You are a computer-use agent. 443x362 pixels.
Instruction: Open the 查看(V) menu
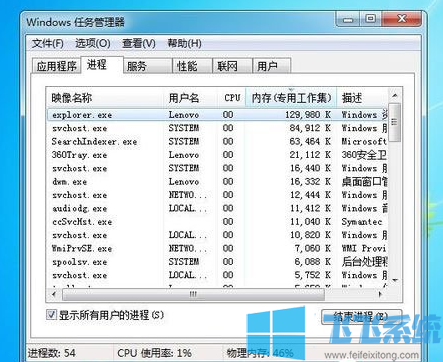(139, 43)
